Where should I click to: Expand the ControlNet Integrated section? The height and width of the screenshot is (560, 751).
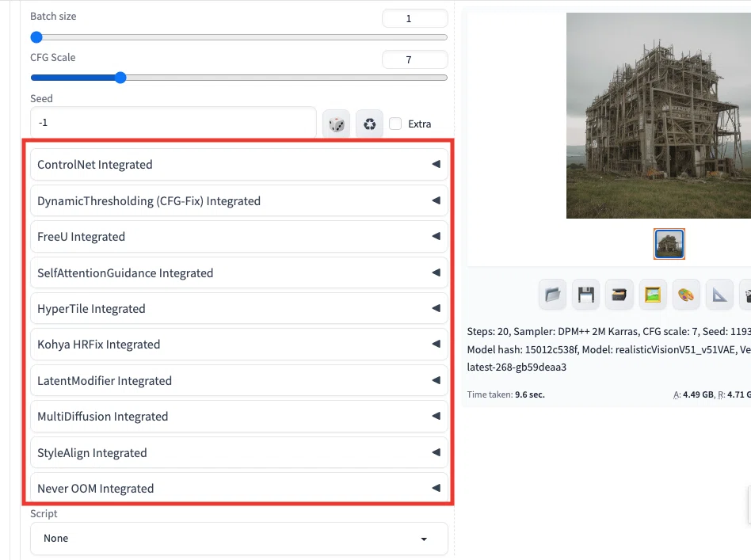tap(239, 164)
